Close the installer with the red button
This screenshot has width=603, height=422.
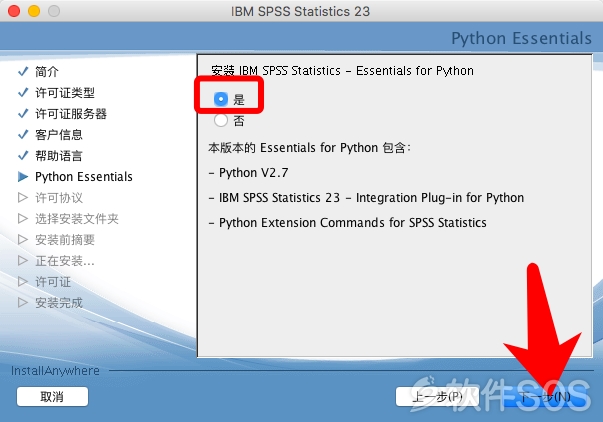click(14, 11)
